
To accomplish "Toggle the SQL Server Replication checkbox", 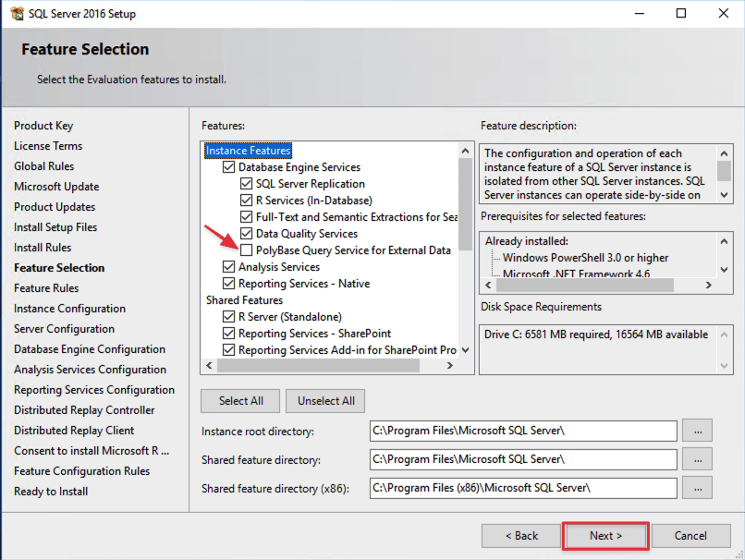I will [x=247, y=184].
